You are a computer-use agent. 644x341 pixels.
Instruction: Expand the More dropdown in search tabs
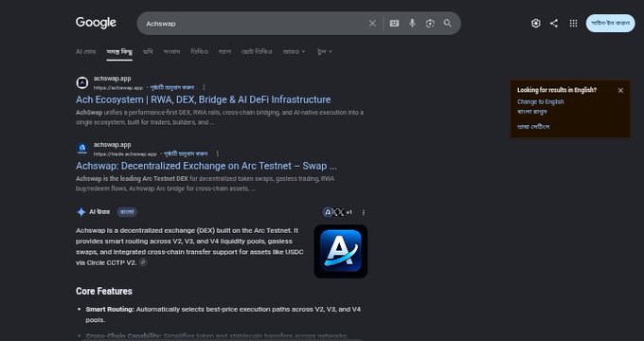[x=295, y=52]
